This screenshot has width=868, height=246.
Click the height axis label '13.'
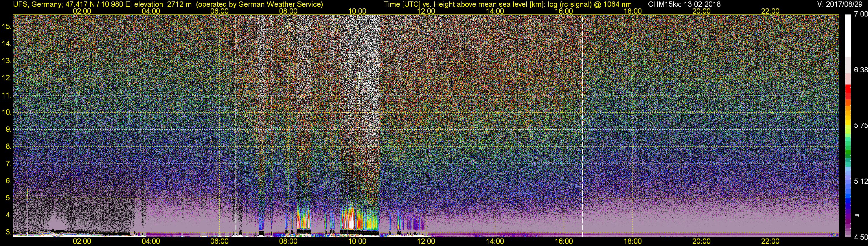pos(7,61)
